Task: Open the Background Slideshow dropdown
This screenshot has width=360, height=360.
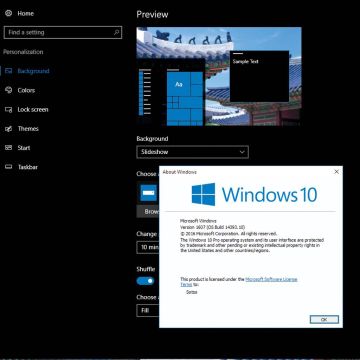Action: point(192,152)
